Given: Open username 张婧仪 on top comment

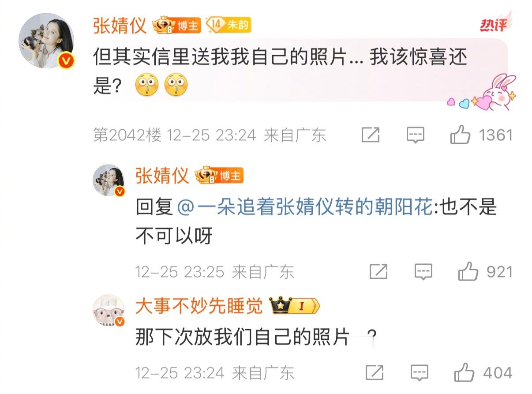Looking at the screenshot, I should pyautogui.click(x=120, y=26).
